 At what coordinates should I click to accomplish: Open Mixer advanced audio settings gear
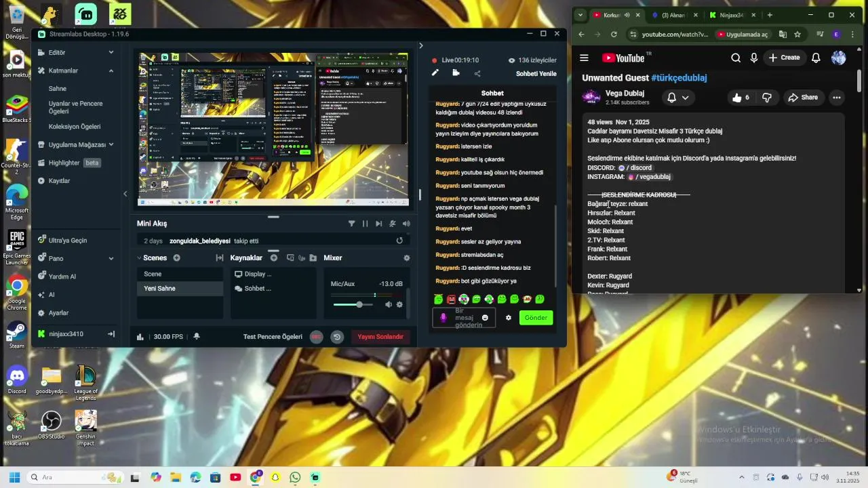[407, 258]
